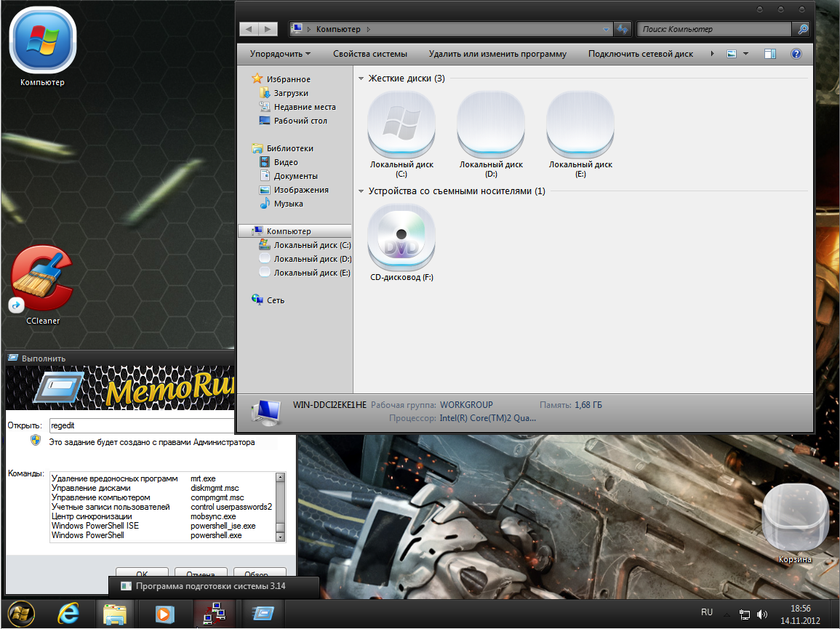
Task: Collapse the Жесткие диски group
Action: 361,79
